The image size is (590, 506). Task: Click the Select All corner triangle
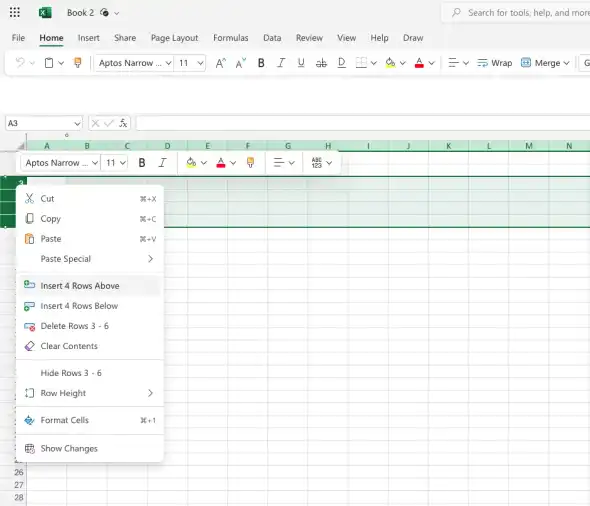[21, 146]
